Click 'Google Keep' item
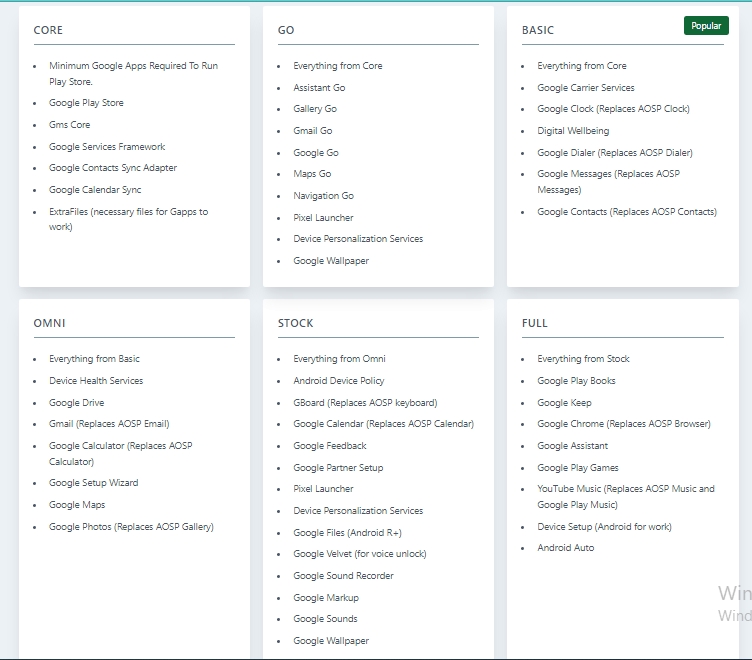This screenshot has width=752, height=660. point(564,403)
